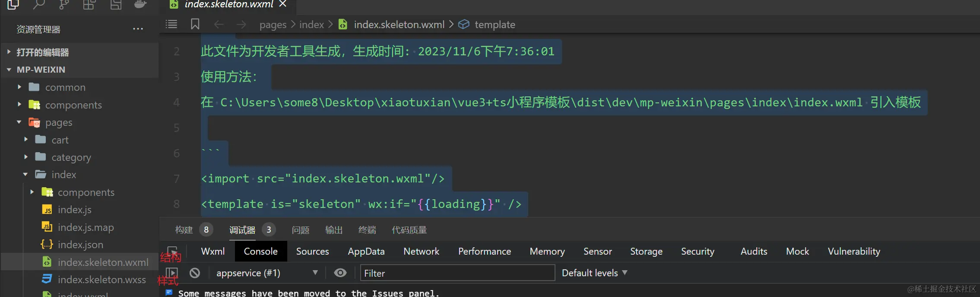Toggle the console sidebar icon
This screenshot has width=980, height=297.
(x=171, y=273)
